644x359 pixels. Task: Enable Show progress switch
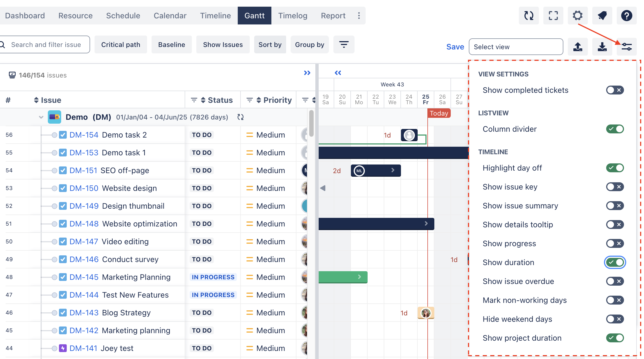pyautogui.click(x=615, y=243)
